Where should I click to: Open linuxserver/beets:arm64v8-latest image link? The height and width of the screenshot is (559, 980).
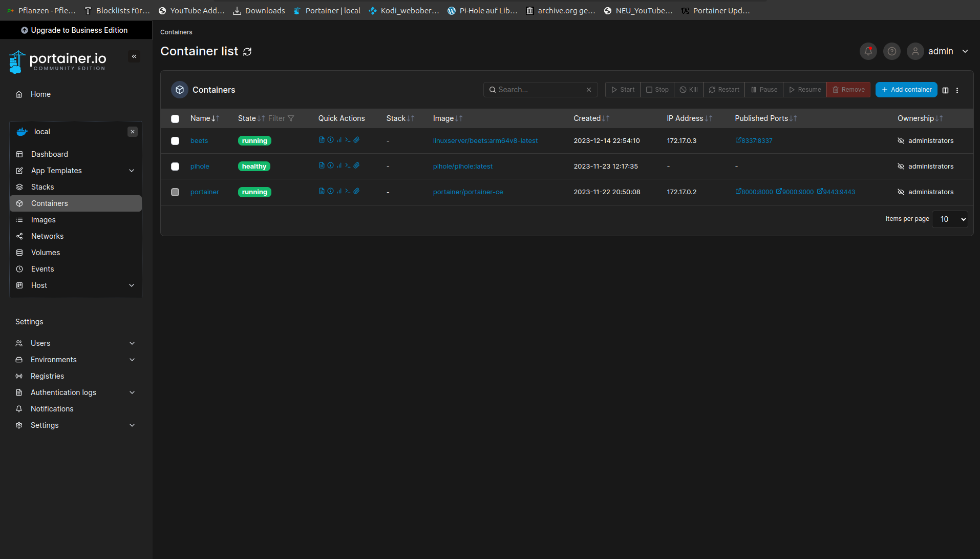(485, 141)
